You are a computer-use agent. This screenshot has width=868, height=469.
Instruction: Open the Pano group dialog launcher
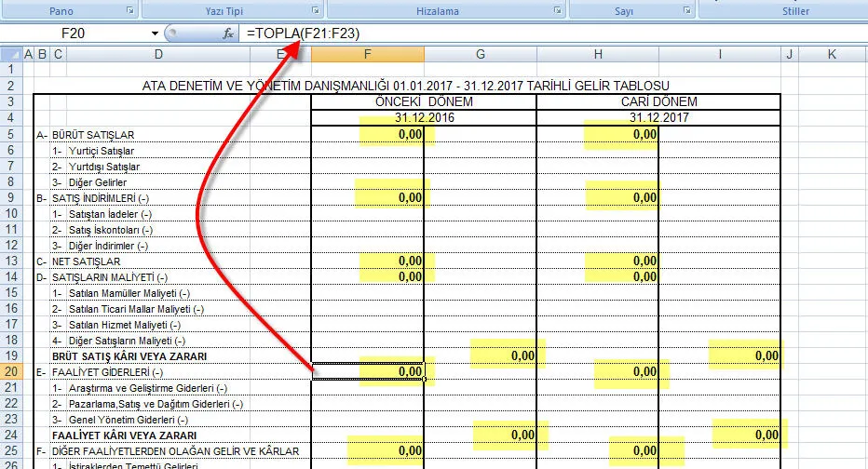129,11
